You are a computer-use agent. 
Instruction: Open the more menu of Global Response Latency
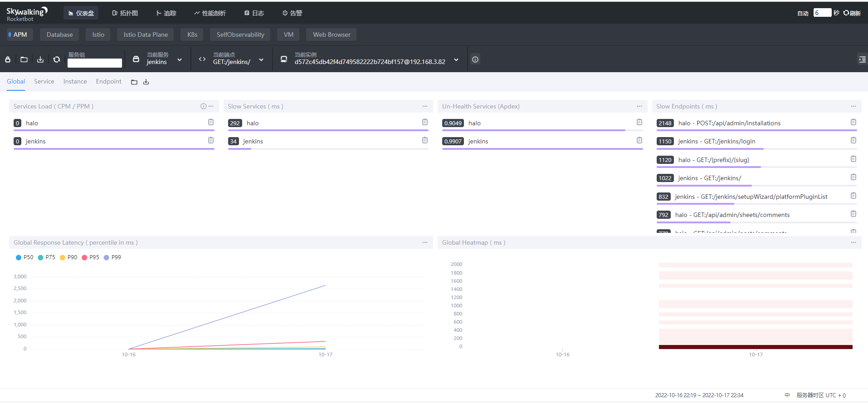(x=425, y=242)
